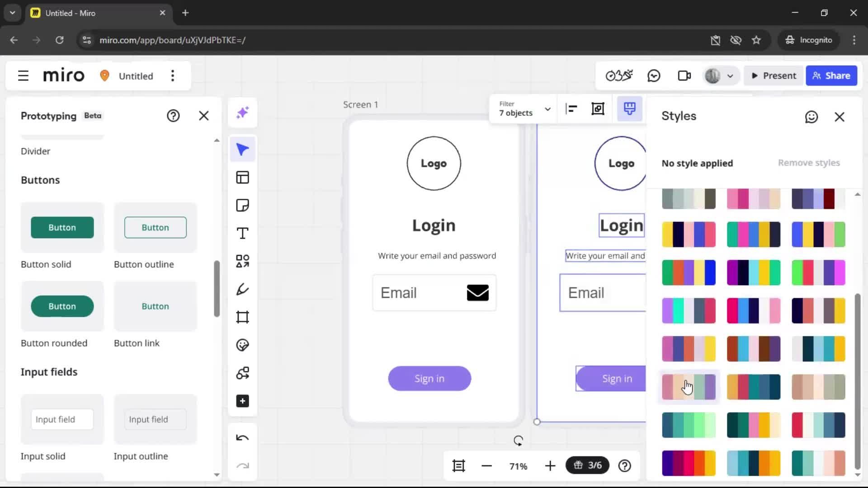Select the Screen 1 frame title
This screenshot has height=488, width=868.
360,105
